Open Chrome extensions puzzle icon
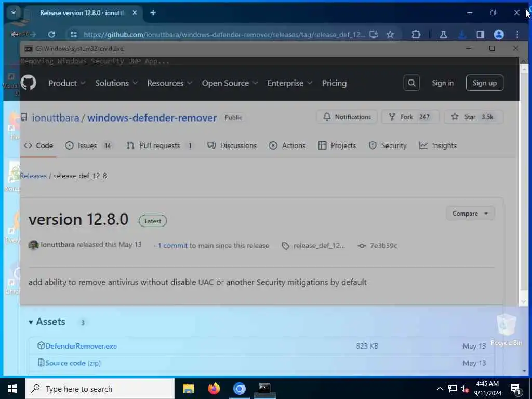532x399 pixels. 416,35
